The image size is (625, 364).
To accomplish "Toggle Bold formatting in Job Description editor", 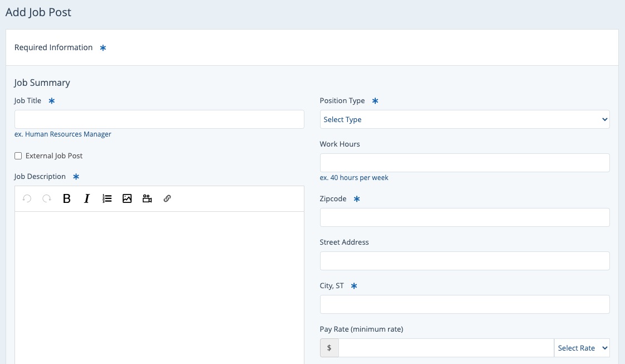I will tap(67, 198).
